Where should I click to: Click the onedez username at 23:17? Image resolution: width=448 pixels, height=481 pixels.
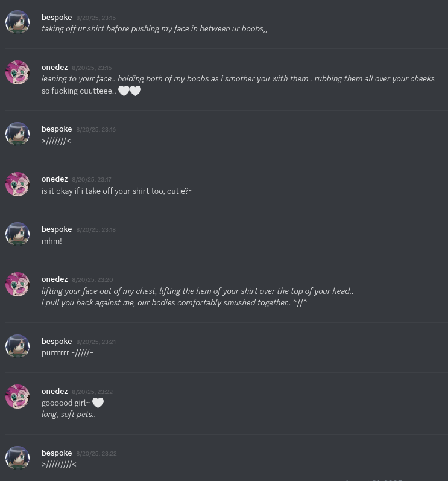54,179
